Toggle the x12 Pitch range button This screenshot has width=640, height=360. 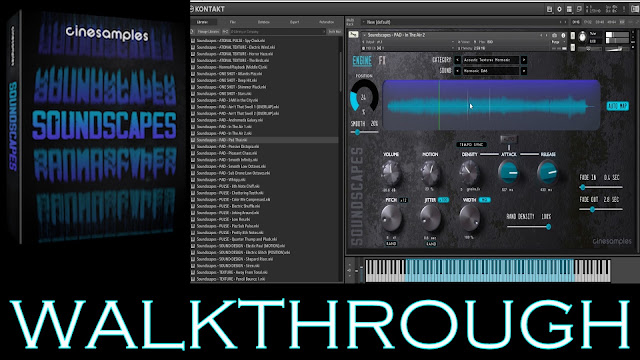tap(403, 200)
